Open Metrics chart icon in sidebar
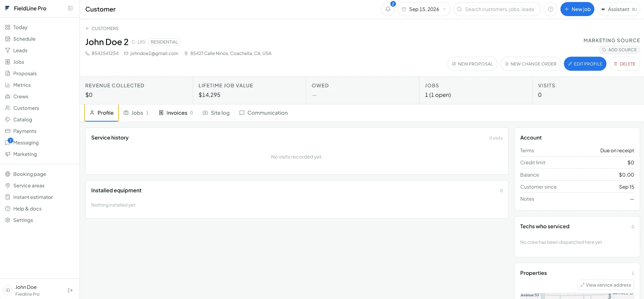The width and height of the screenshot is (644, 299). click(x=8, y=85)
